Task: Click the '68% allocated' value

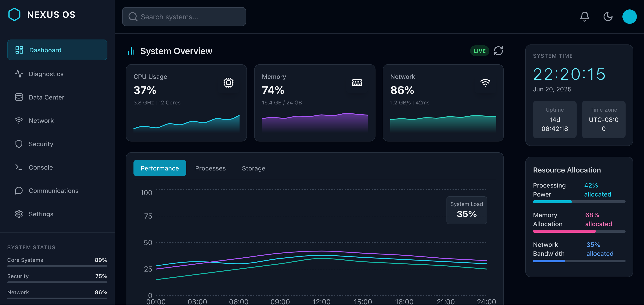Action: point(599,219)
